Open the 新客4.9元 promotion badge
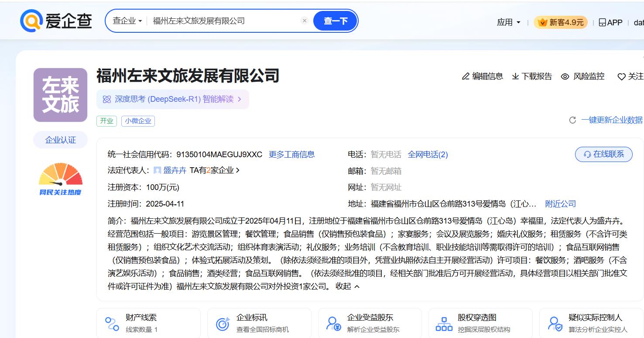The width and height of the screenshot is (644, 338). coord(561,22)
